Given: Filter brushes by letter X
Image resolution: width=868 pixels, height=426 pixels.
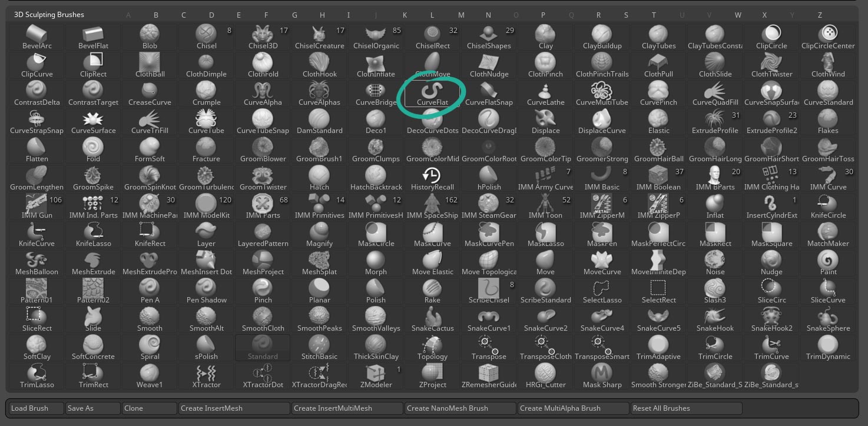Looking at the screenshot, I should [x=764, y=15].
